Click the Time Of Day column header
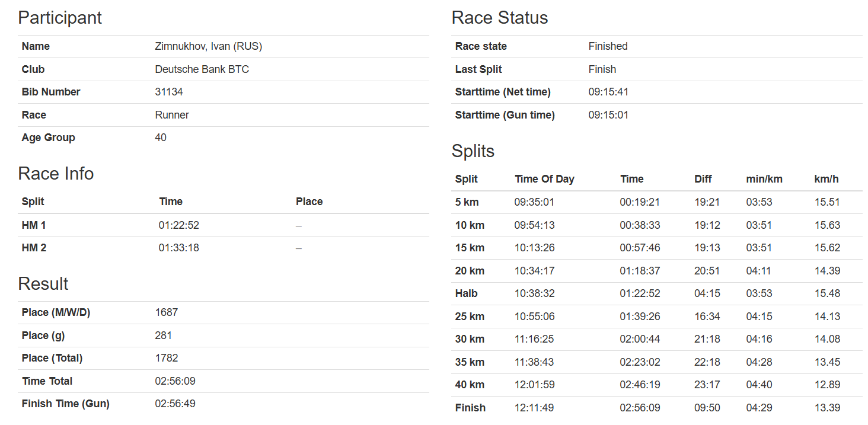 544,179
